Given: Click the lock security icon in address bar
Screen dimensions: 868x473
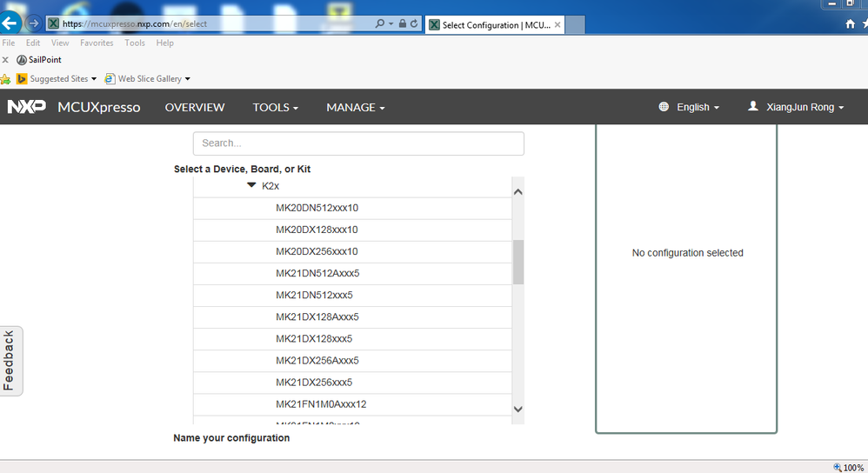Looking at the screenshot, I should (403, 23).
